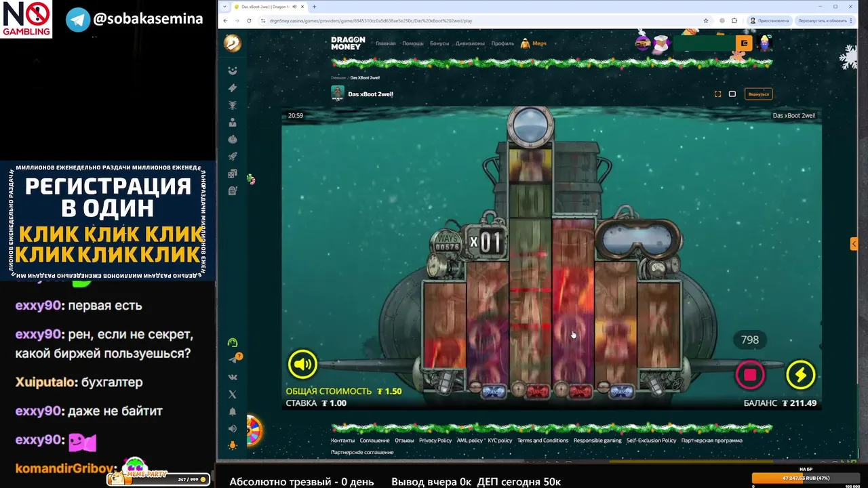This screenshot has height=488, width=868.
Task: Click the Dragon Money logo
Action: point(348,43)
